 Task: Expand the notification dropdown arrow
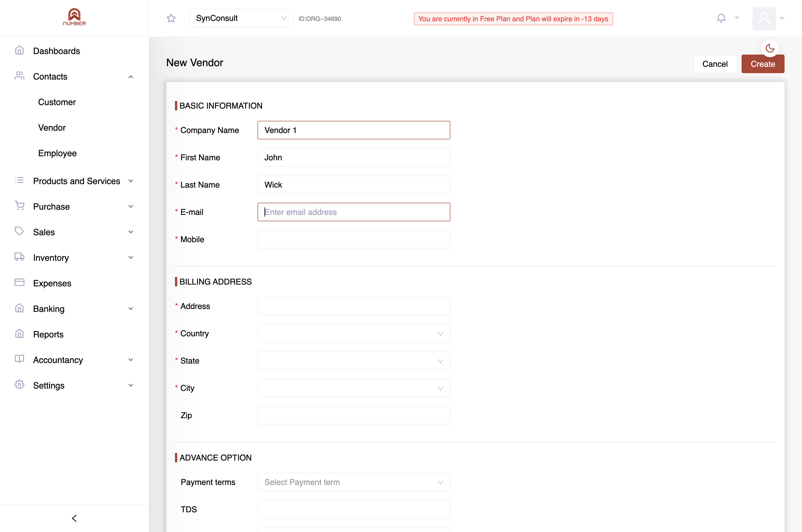[737, 18]
